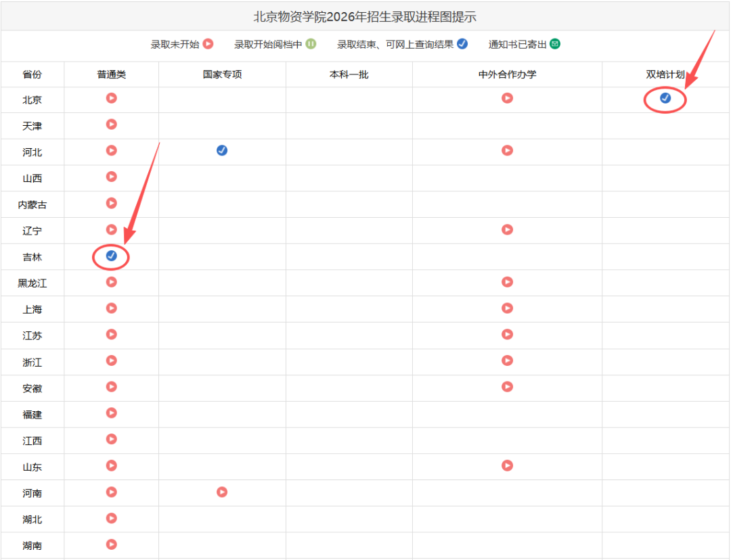
Task: Select the 黑龙江 province row label
Action: tap(32, 283)
